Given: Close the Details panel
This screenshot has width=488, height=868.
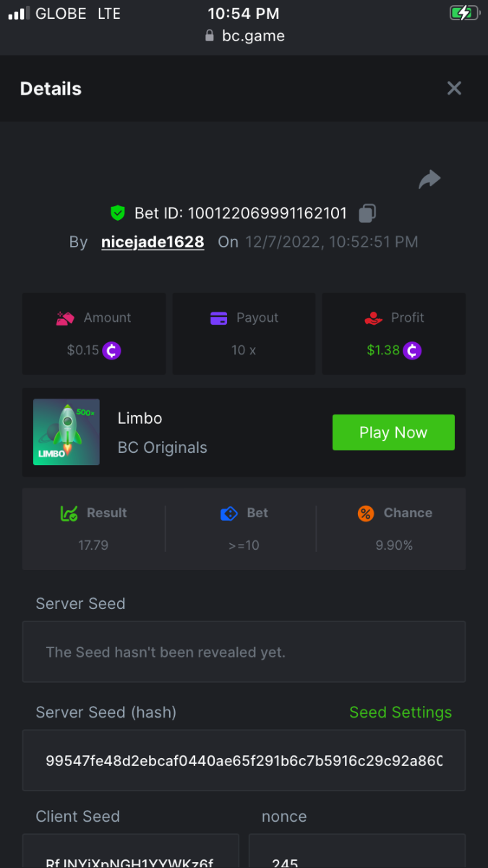Looking at the screenshot, I should tap(454, 88).
